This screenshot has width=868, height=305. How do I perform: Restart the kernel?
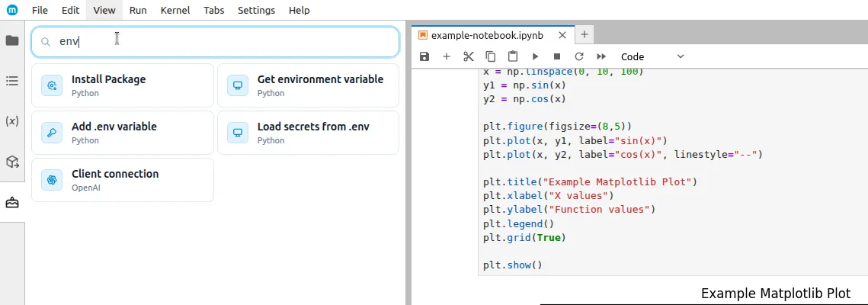(x=579, y=56)
